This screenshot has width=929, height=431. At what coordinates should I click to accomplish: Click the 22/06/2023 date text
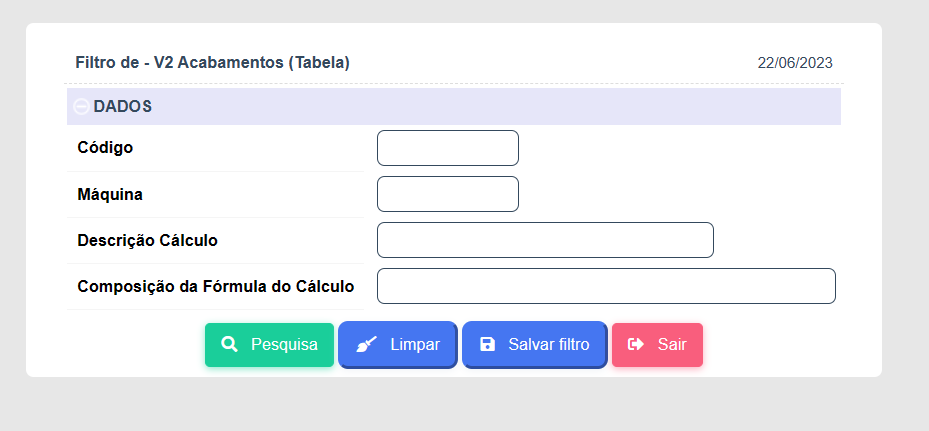point(795,63)
